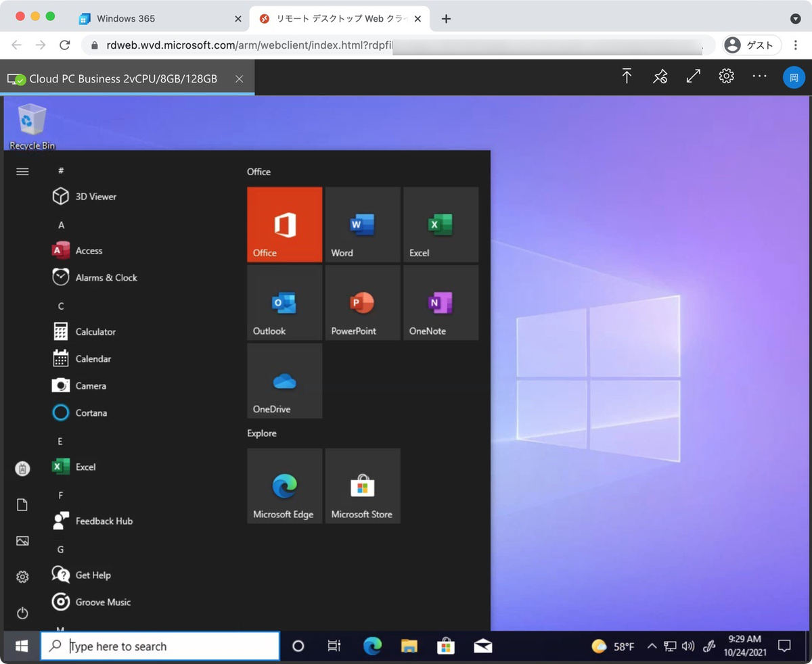Enter full screen in remote toolbar
Viewport: 812px width, 664px height.
[x=694, y=76]
